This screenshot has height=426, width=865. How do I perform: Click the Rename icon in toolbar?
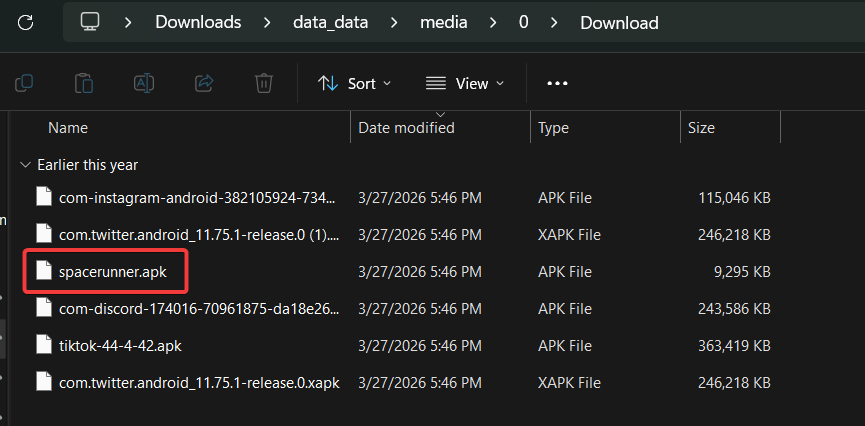144,83
